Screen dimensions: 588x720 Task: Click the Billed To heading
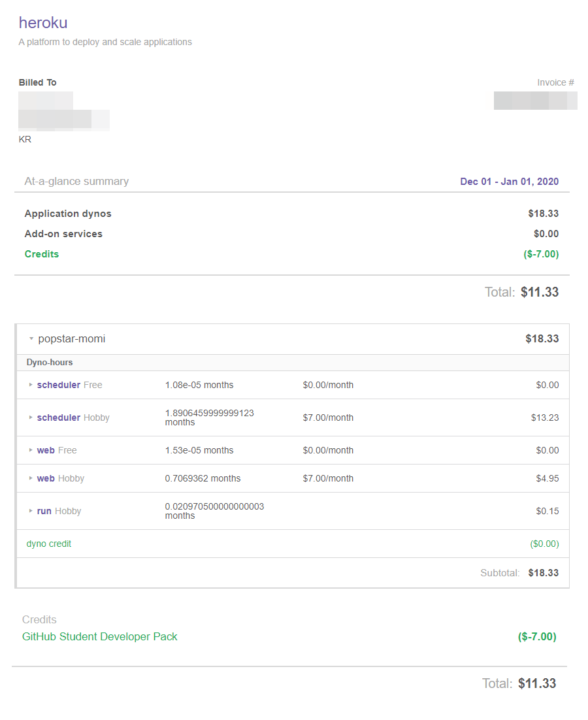38,82
